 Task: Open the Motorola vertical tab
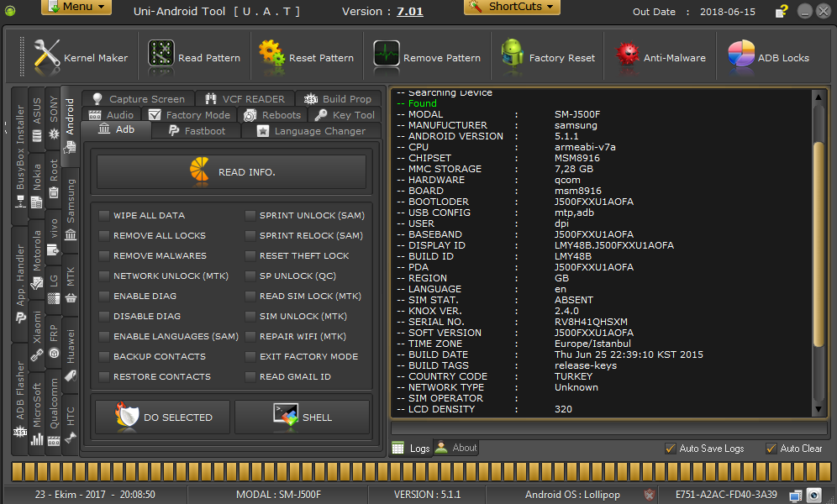[37, 260]
